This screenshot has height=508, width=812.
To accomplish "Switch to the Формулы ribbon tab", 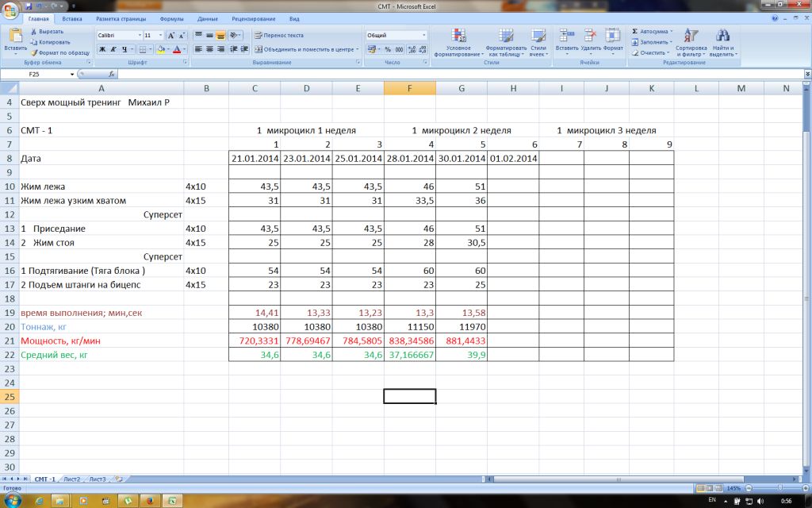I will click(171, 17).
